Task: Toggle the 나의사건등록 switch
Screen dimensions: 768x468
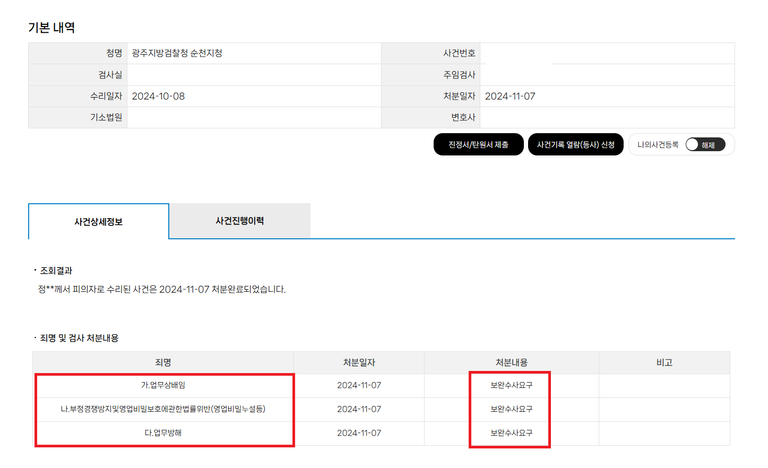Action: click(706, 145)
